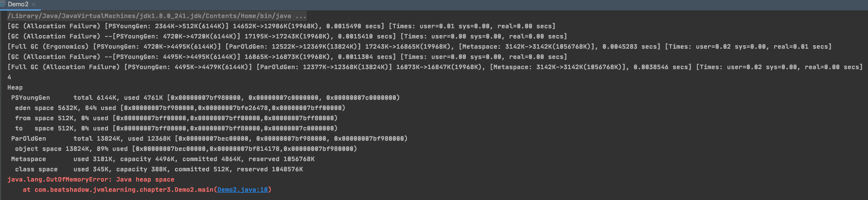Select the Demo2 run tab
The width and height of the screenshot is (868, 200).
click(x=18, y=4)
